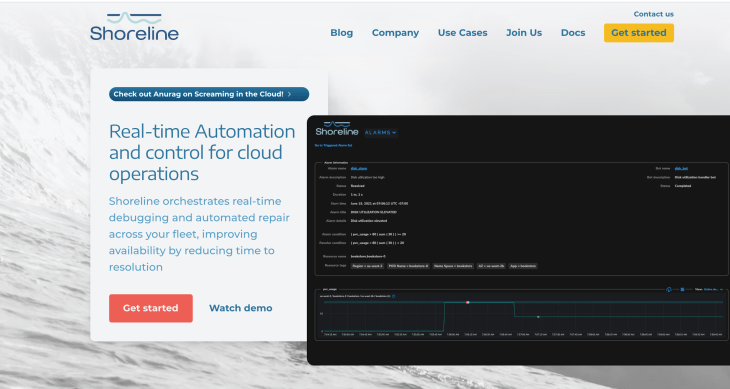Click the small info icon beside chart legend
This screenshot has height=389, width=730.
click(x=394, y=296)
